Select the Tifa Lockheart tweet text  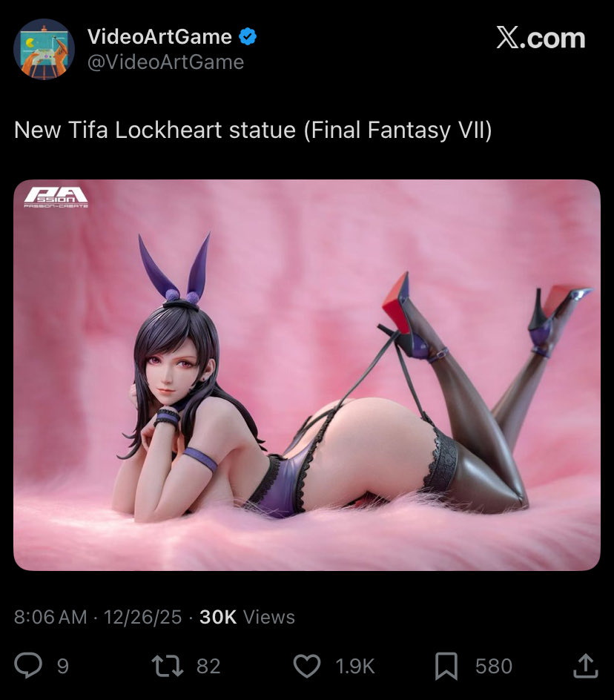[253, 131]
